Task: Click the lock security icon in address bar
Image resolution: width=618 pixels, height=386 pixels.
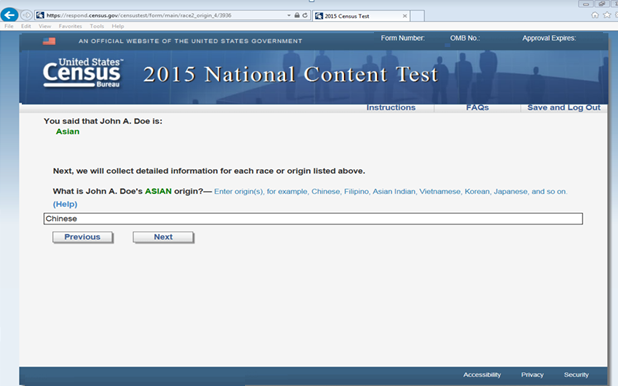Action: pyautogui.click(x=297, y=15)
